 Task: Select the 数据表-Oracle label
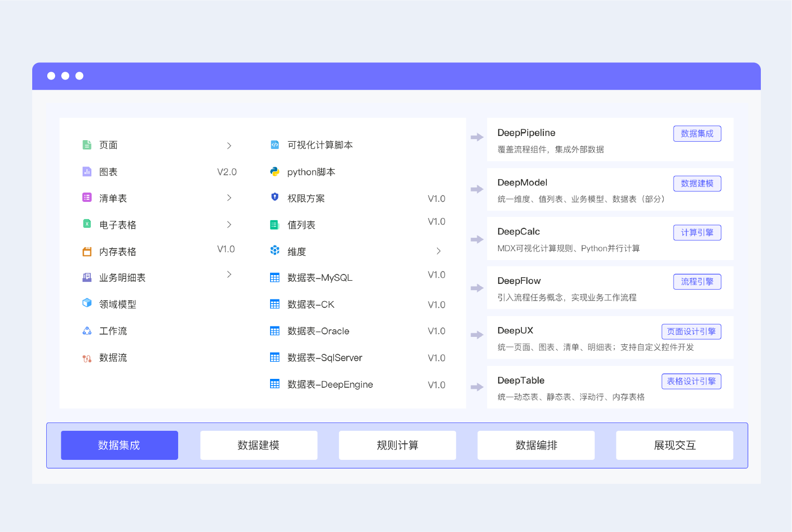[318, 331]
